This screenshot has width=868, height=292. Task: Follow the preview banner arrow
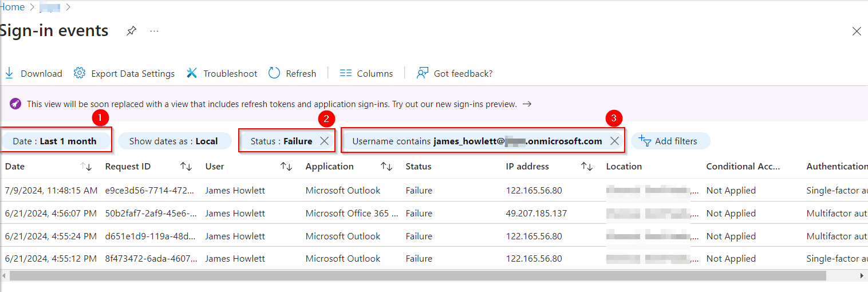tap(527, 104)
